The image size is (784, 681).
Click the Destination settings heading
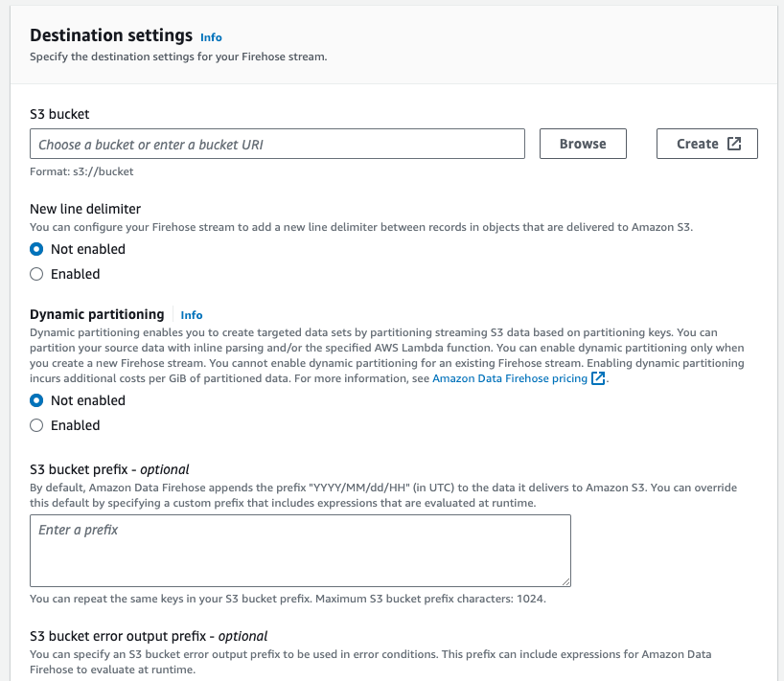pos(111,35)
